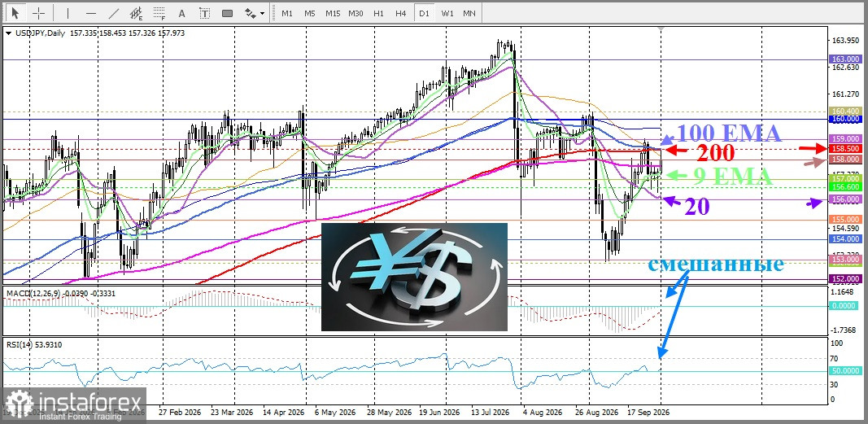Click the Arrows objects icon

click(x=250, y=13)
